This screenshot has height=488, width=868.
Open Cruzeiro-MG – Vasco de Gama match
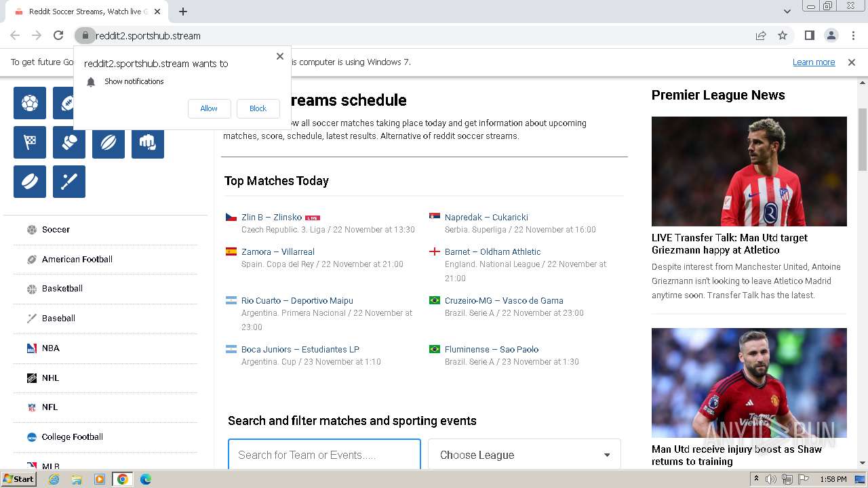click(x=504, y=301)
